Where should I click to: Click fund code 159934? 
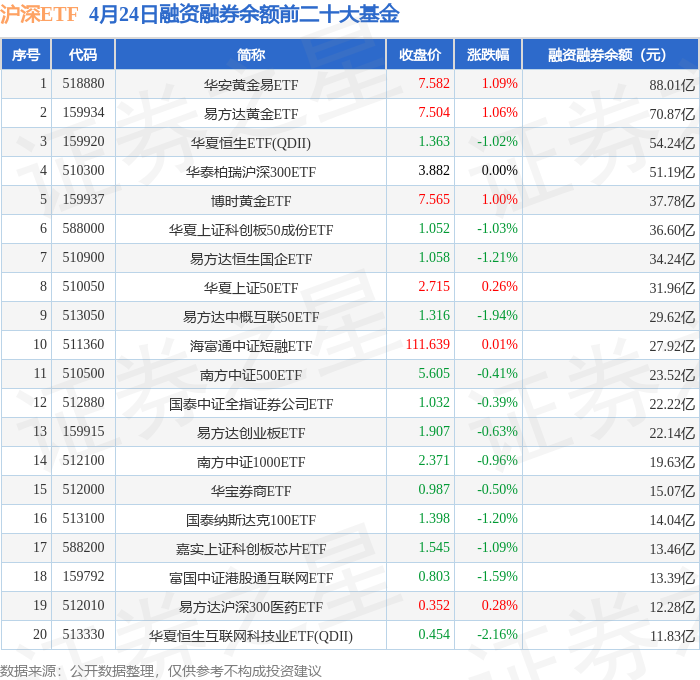coord(83,113)
